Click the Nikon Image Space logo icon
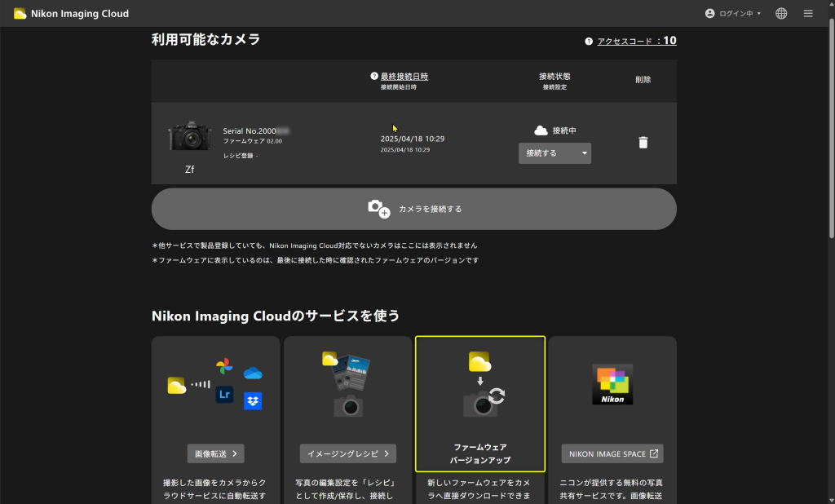This screenshot has width=835, height=504. coord(612,384)
